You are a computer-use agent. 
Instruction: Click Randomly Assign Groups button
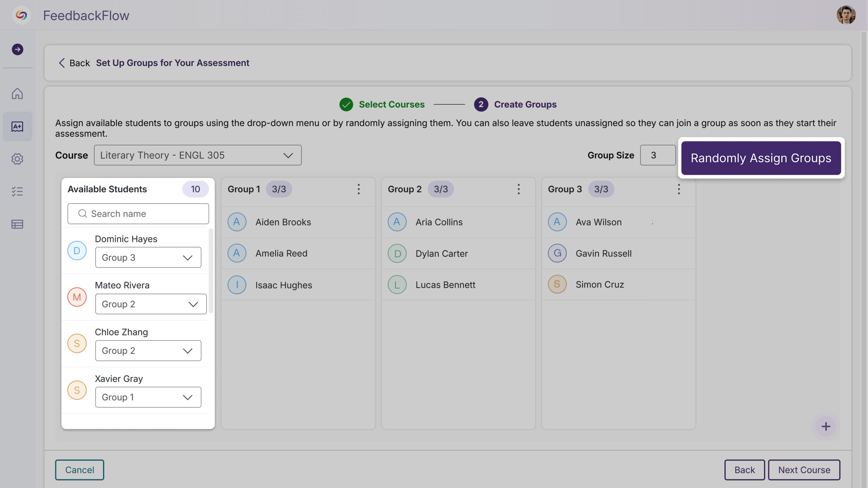(x=761, y=158)
